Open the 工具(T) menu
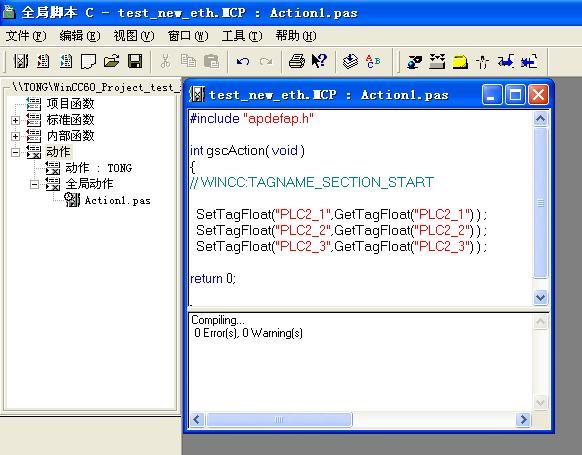The height and width of the screenshot is (455, 582). pyautogui.click(x=242, y=36)
